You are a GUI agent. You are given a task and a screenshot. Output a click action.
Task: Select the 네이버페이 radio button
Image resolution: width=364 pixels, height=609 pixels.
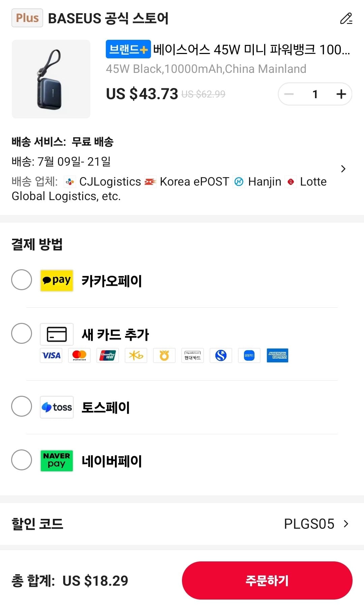pos(22,460)
